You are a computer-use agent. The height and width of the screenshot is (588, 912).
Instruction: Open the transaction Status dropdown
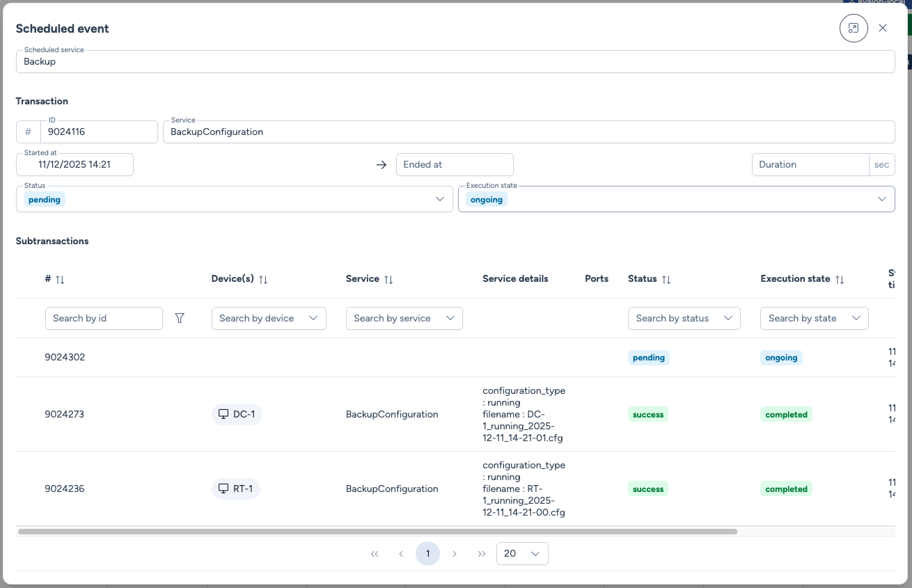tap(439, 199)
